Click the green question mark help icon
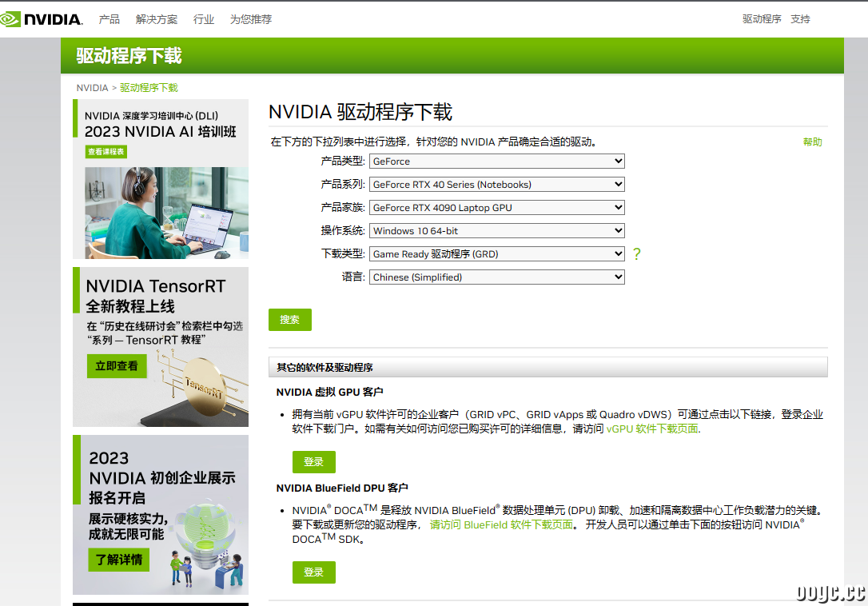Image resolution: width=868 pixels, height=606 pixels. click(x=636, y=253)
